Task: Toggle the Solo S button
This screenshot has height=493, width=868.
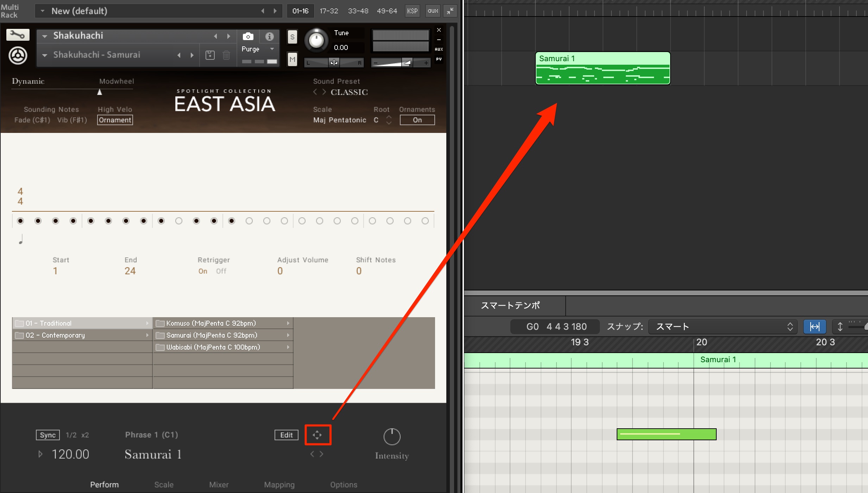Action: coord(292,37)
